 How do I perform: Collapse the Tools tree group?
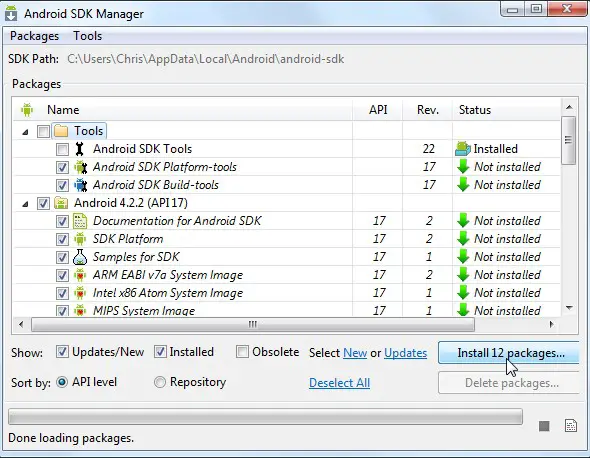click(25, 132)
